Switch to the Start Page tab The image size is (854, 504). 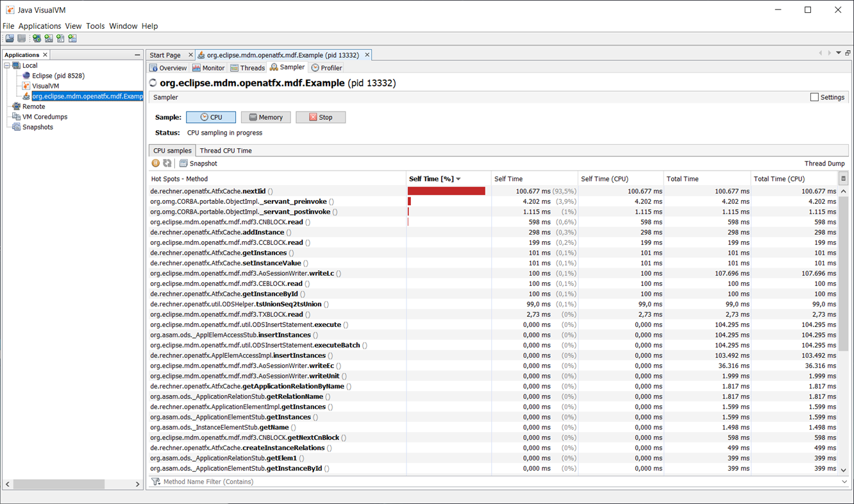165,55
